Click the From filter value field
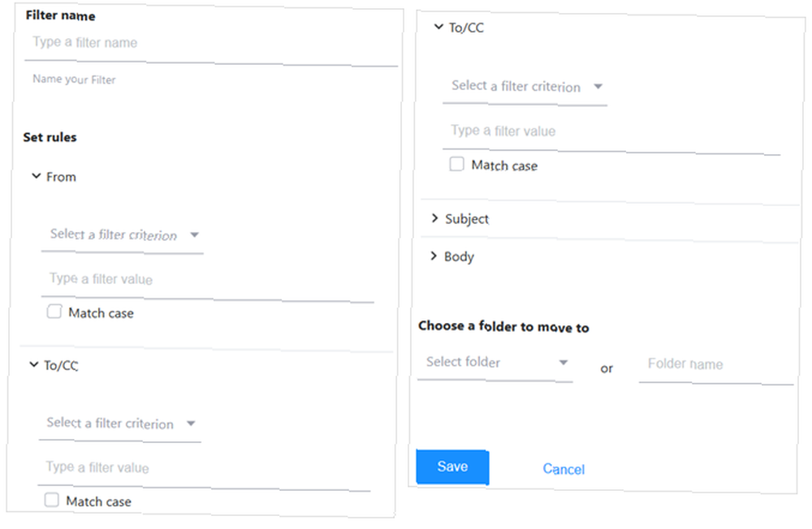The width and height of the screenshot is (812, 529). [208, 281]
